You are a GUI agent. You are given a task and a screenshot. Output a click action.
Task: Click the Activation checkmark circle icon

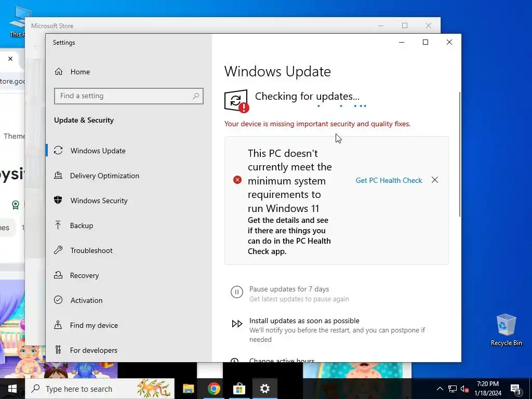[58, 300]
